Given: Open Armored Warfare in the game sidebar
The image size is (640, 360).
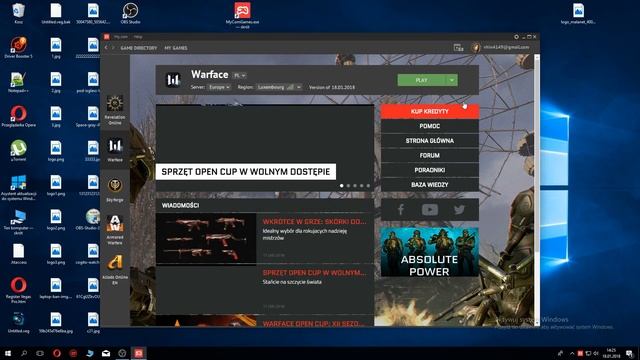Looking at the screenshot, I should 115,230.
